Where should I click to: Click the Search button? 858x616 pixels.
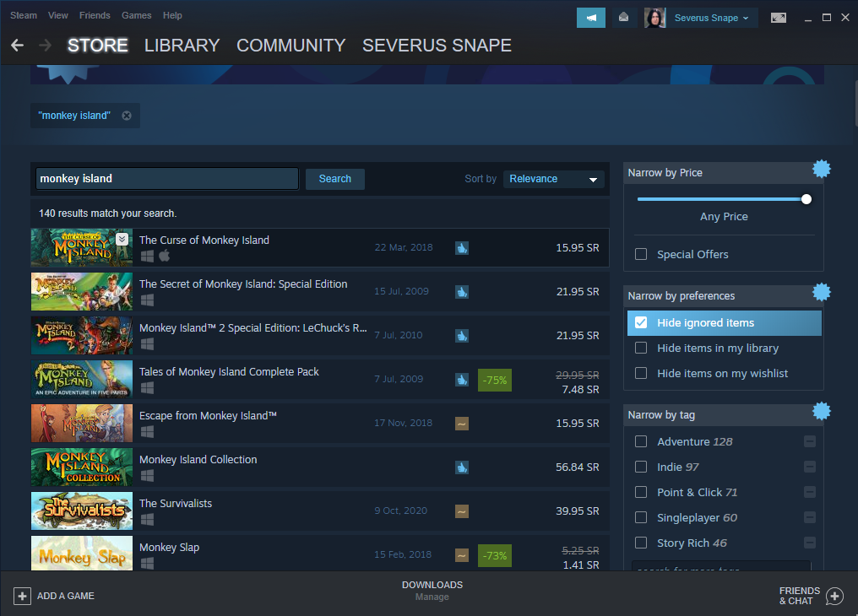pyautogui.click(x=335, y=179)
